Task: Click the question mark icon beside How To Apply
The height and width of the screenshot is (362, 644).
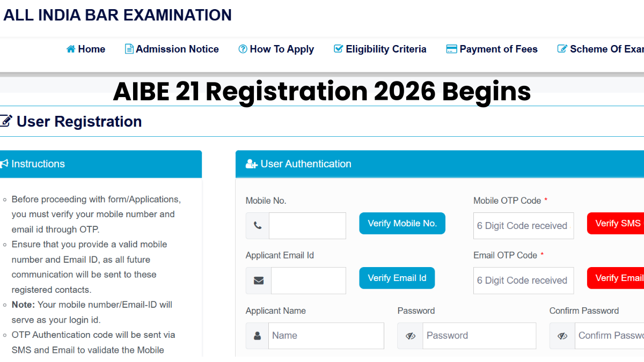Action: [242, 49]
